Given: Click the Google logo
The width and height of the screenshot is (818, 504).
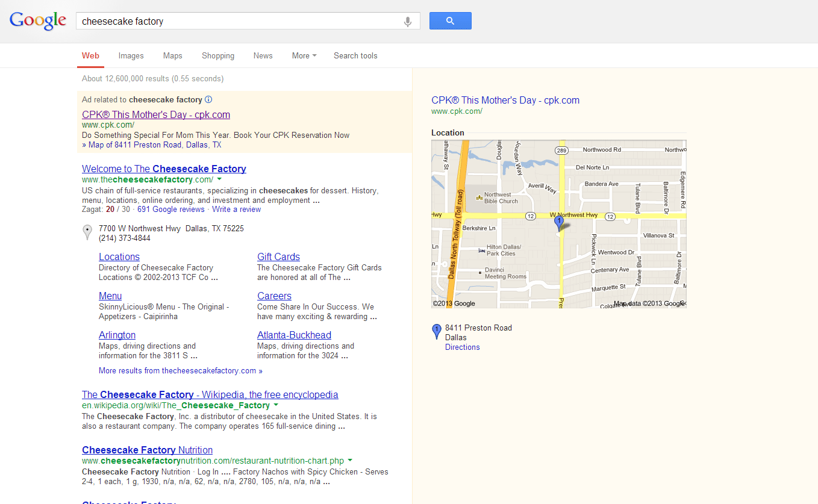Looking at the screenshot, I should (x=38, y=20).
